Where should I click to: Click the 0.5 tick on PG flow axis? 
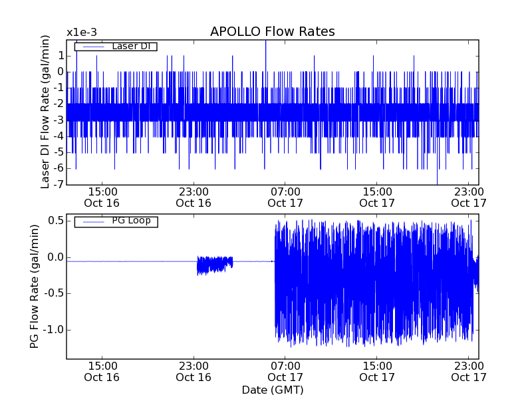pyautogui.click(x=55, y=221)
